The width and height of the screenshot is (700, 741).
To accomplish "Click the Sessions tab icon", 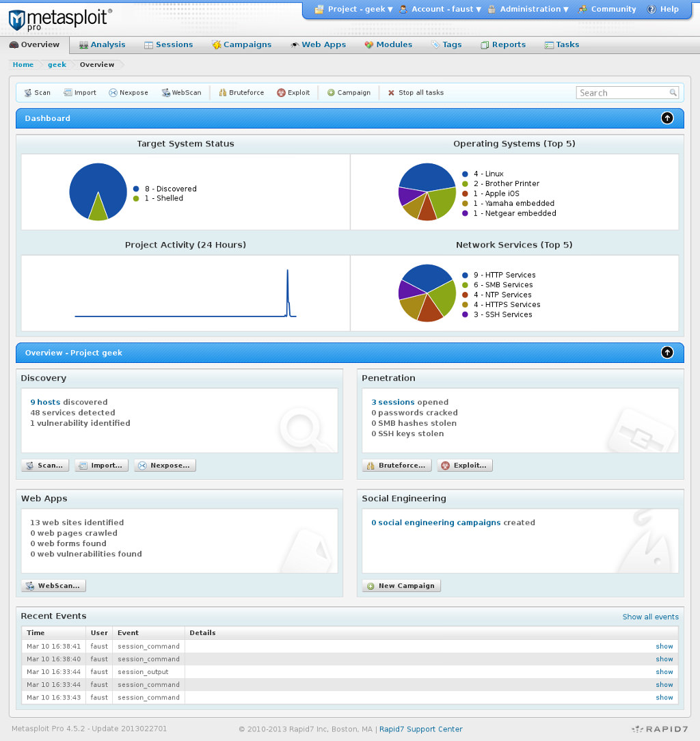I will point(148,45).
